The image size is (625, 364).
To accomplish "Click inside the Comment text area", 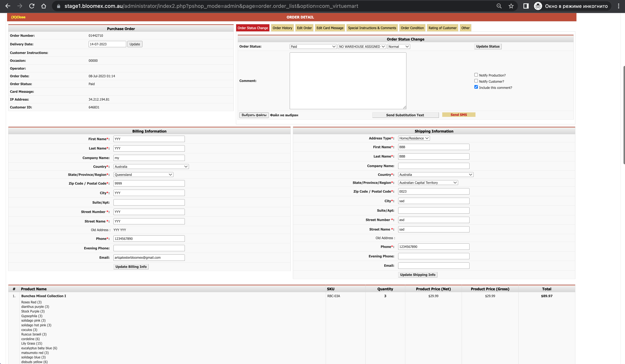I will [x=348, y=81].
